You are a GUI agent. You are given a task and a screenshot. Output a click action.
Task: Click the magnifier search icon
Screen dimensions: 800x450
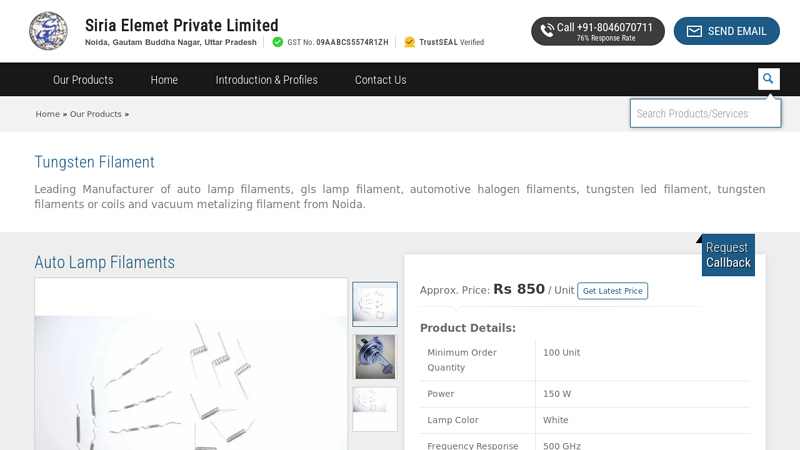pos(768,79)
